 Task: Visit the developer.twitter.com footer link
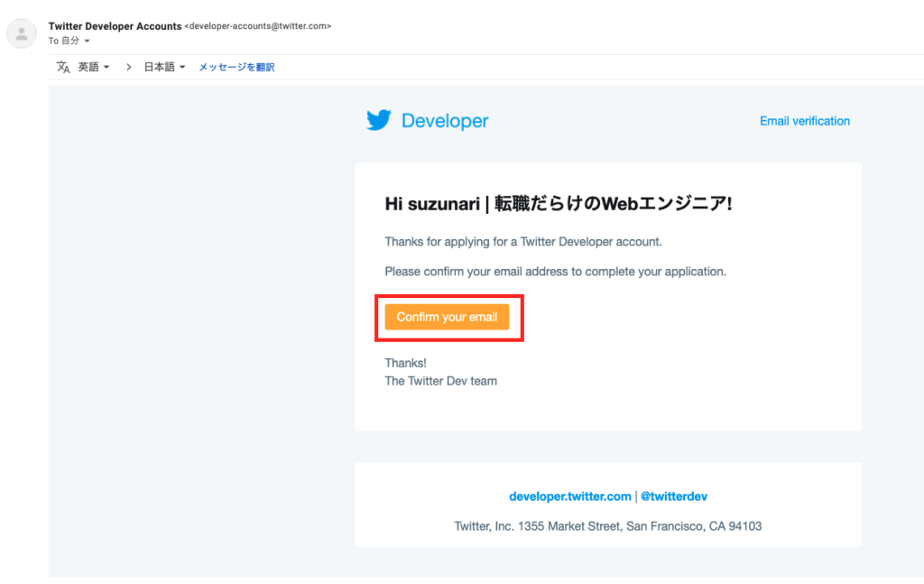coord(569,496)
